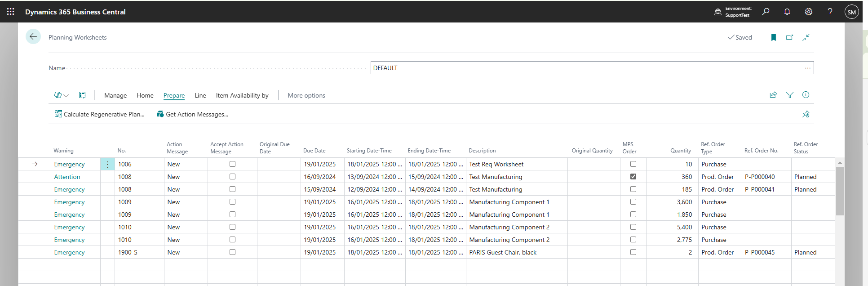Uncheck MPS Order for P-P000040 row

(633, 177)
